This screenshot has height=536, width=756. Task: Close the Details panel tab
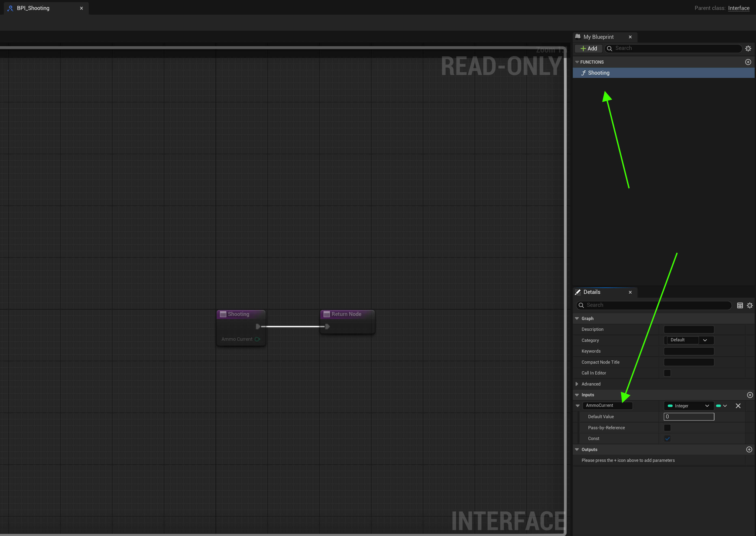coord(630,293)
